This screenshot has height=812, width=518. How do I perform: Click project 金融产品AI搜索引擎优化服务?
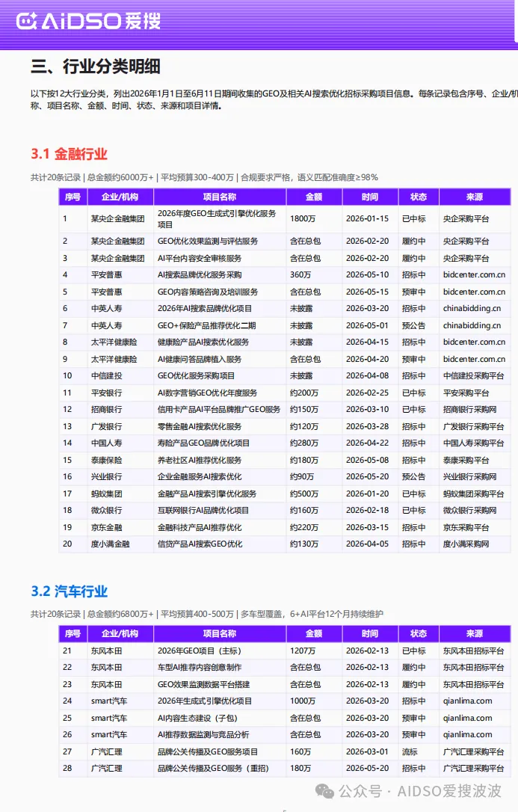point(207,493)
